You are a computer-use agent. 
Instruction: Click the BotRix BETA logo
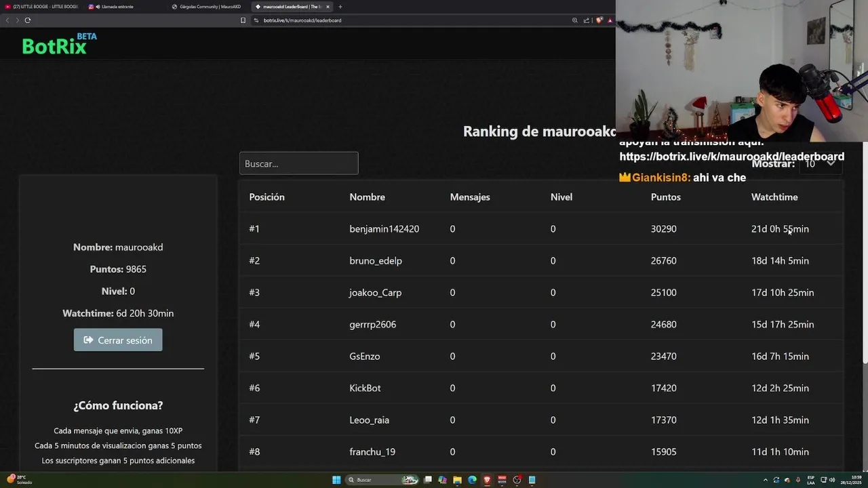59,44
